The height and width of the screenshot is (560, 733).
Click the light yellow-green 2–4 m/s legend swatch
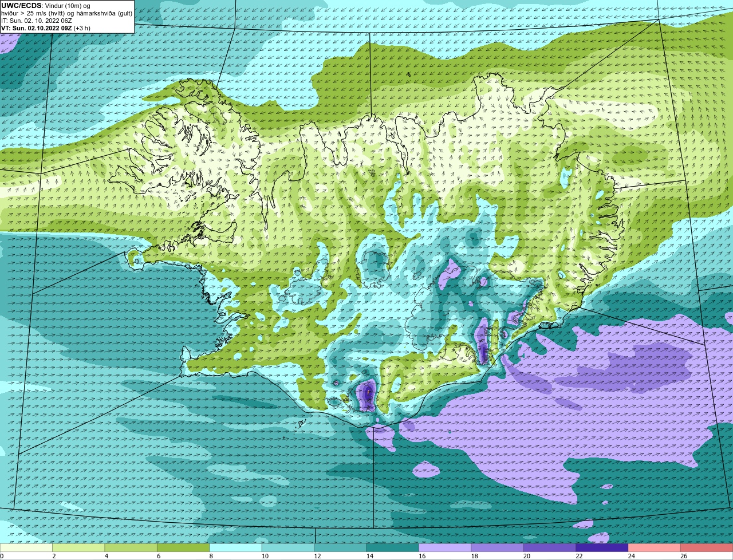point(78,547)
